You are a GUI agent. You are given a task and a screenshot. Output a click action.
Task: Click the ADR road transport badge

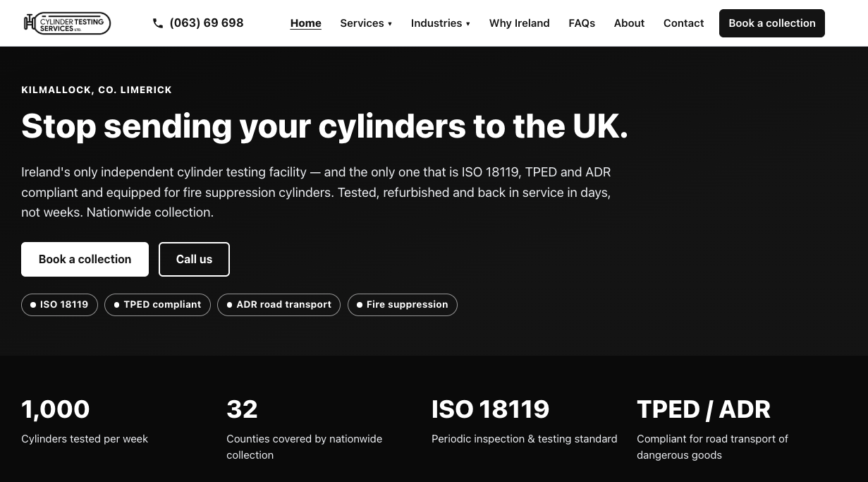point(279,305)
